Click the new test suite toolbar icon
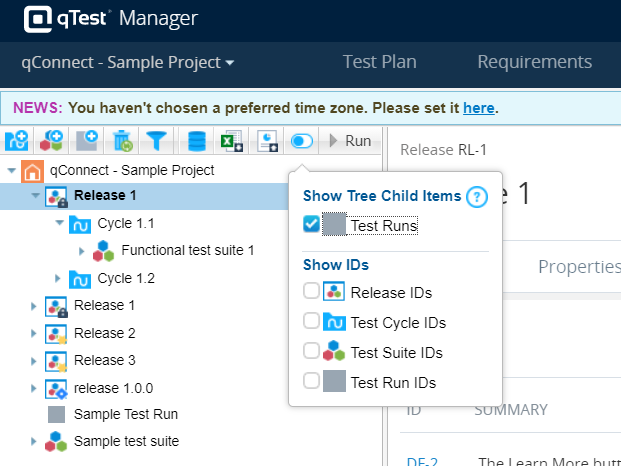 pyautogui.click(x=52, y=142)
